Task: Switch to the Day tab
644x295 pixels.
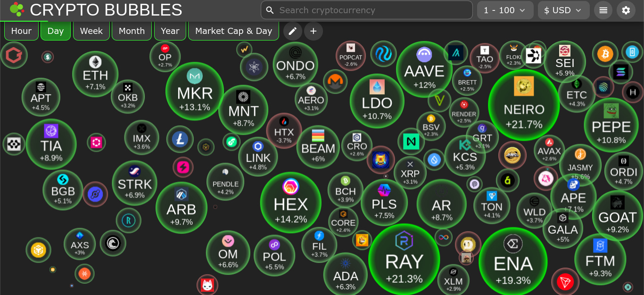Action: click(56, 31)
